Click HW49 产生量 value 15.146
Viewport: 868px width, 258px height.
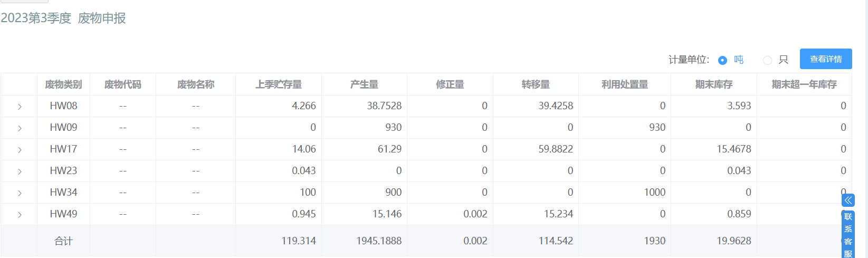(387, 214)
